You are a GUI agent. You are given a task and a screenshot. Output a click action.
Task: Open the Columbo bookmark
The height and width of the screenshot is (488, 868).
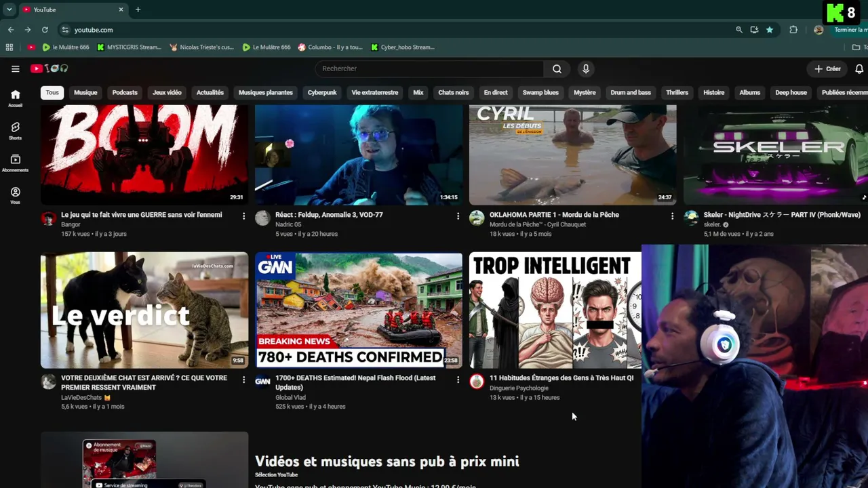coord(330,47)
